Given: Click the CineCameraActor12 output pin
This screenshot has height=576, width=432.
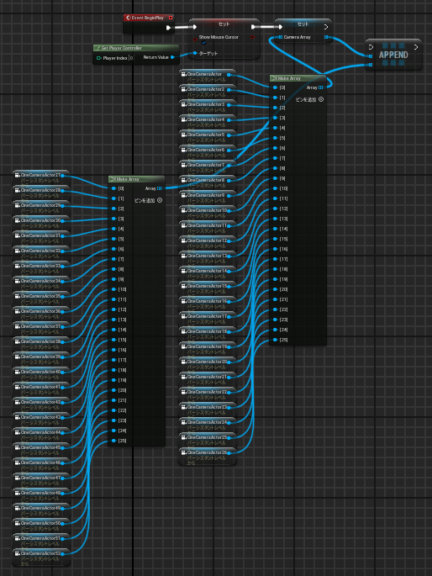Looking at the screenshot, I should [x=229, y=241].
